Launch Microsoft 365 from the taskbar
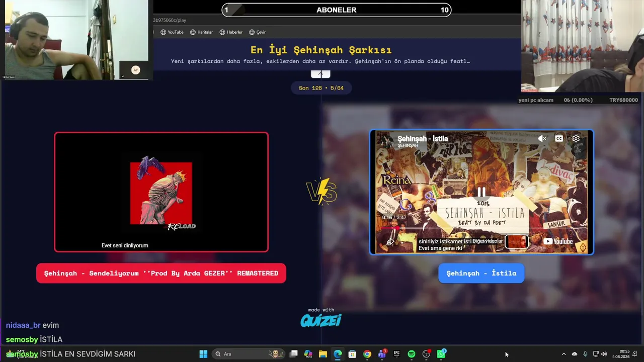 point(308,354)
